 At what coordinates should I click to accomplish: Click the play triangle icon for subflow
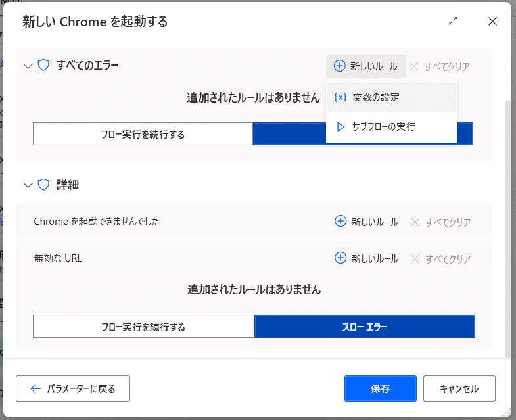(340, 127)
